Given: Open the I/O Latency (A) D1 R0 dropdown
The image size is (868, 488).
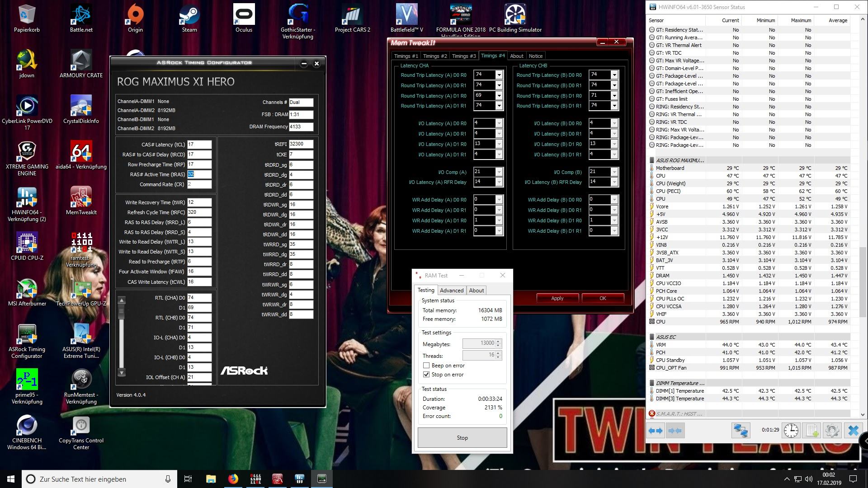Looking at the screenshot, I should coord(499,144).
